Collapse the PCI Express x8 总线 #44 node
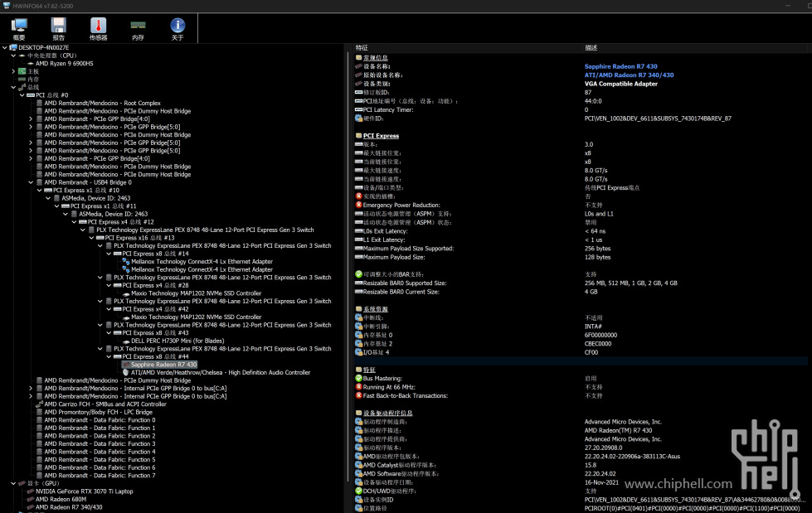This screenshot has height=513, width=812. click(109, 356)
